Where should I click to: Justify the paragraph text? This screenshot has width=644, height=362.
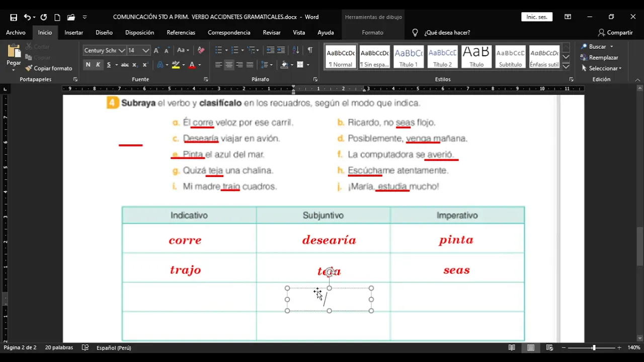[250, 65]
